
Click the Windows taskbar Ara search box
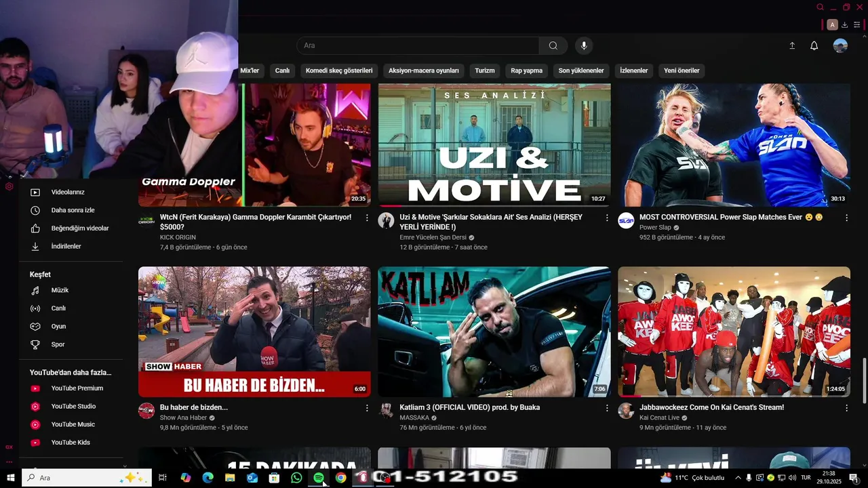coord(87,478)
